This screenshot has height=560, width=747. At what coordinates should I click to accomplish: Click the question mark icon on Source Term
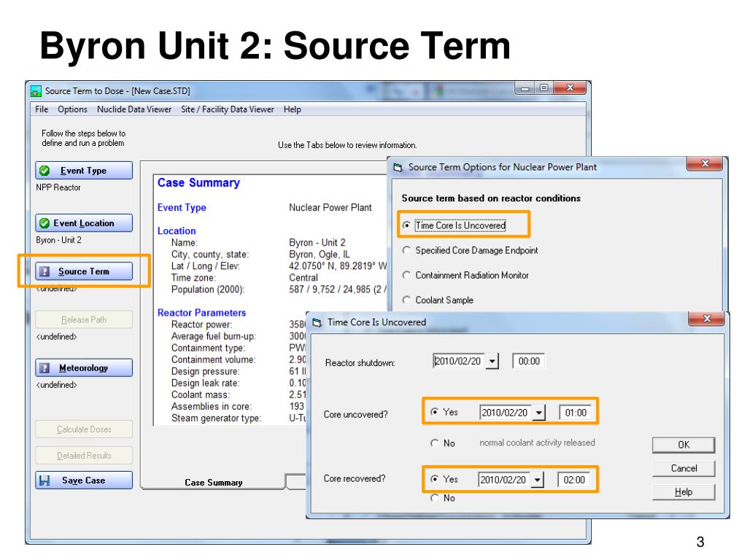(x=44, y=271)
